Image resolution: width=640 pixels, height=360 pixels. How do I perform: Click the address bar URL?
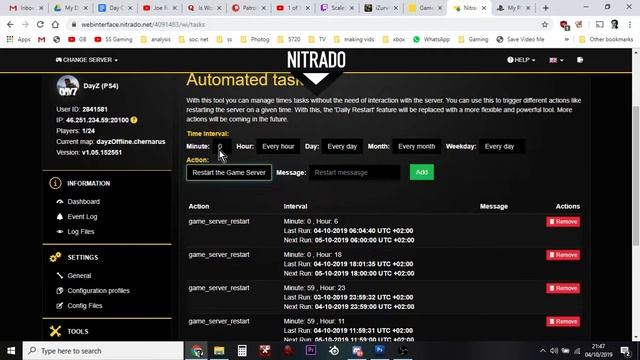143,24
